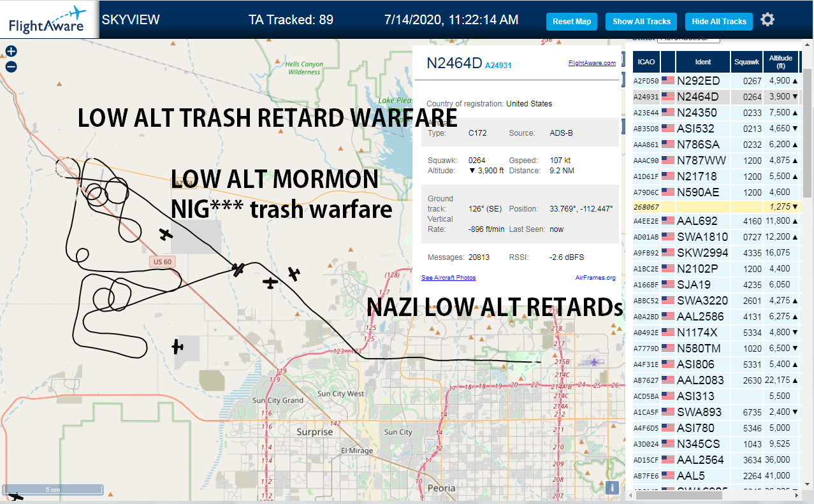Click US flag icon in N292ED row
This screenshot has width=814, height=504.
coord(668,81)
